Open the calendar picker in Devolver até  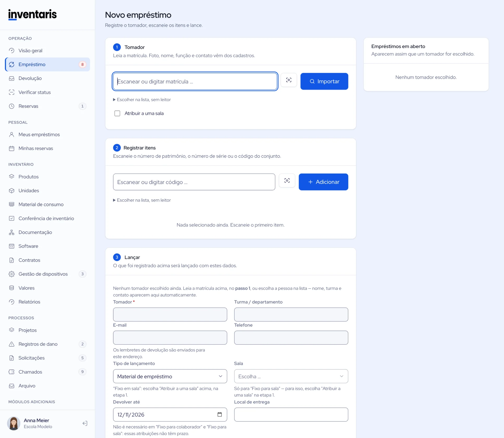pyautogui.click(x=220, y=415)
